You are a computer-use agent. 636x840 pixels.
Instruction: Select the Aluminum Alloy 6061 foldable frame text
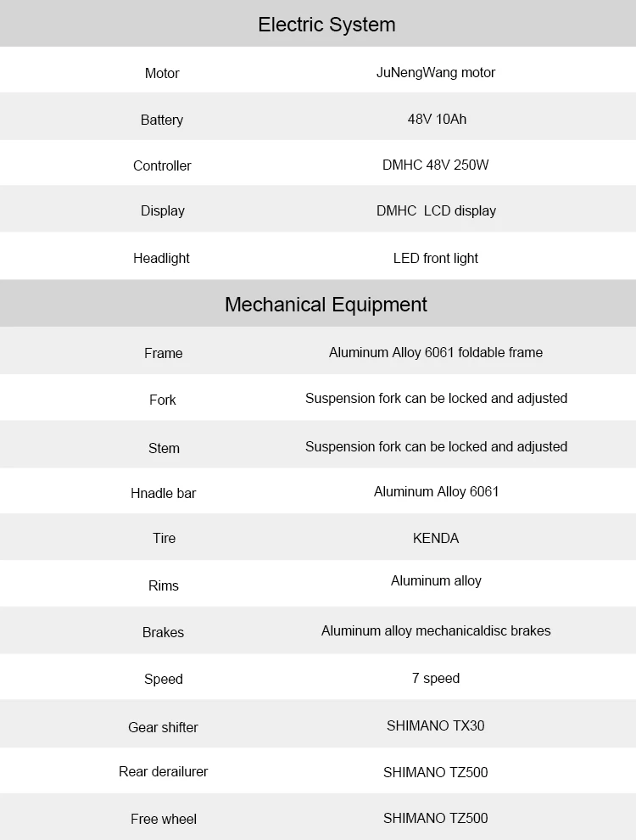(x=435, y=352)
